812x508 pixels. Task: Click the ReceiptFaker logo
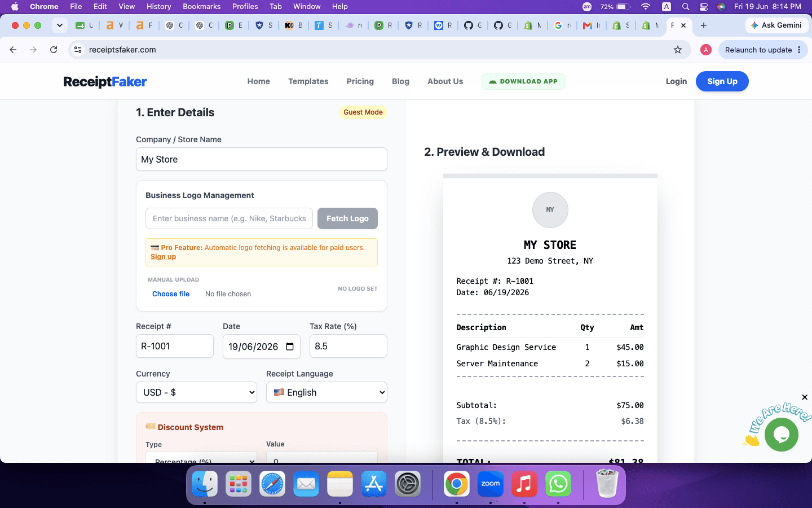(x=105, y=82)
